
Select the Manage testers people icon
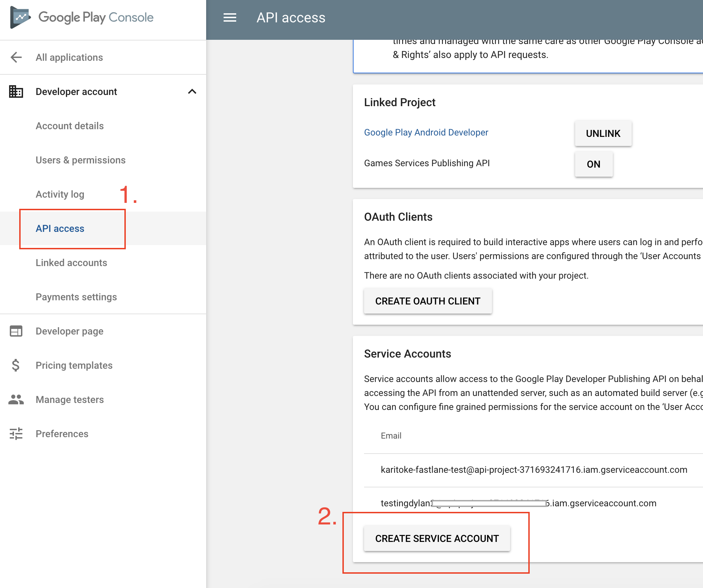pos(16,399)
